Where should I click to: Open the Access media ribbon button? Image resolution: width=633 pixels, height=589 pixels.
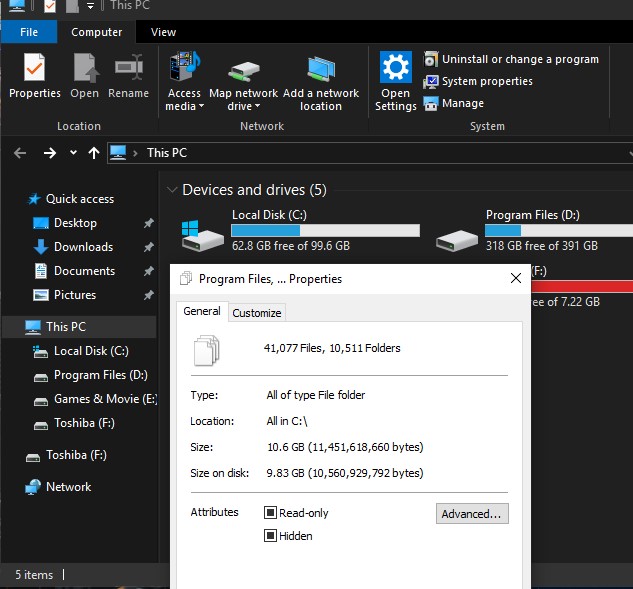(184, 81)
